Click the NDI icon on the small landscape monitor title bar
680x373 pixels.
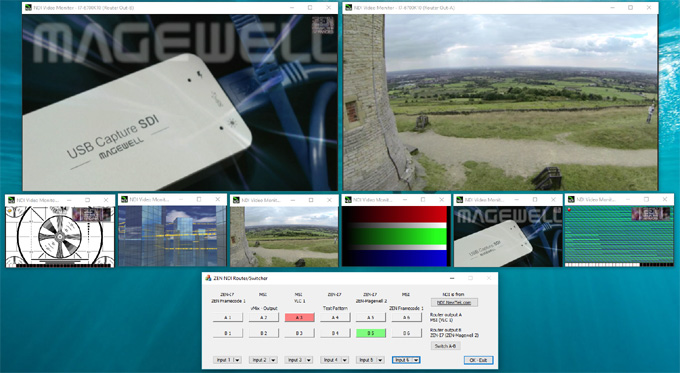[236, 200]
